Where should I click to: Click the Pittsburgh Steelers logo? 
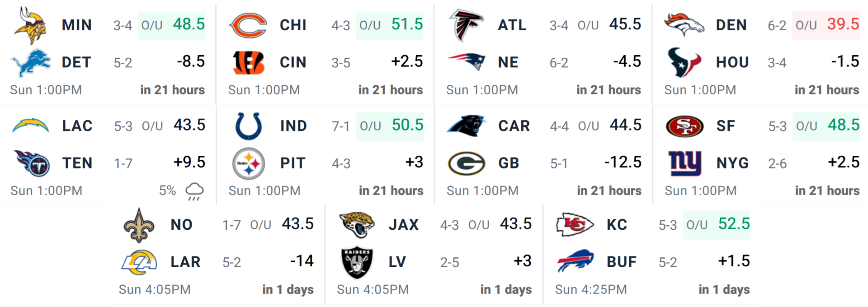[249, 163]
